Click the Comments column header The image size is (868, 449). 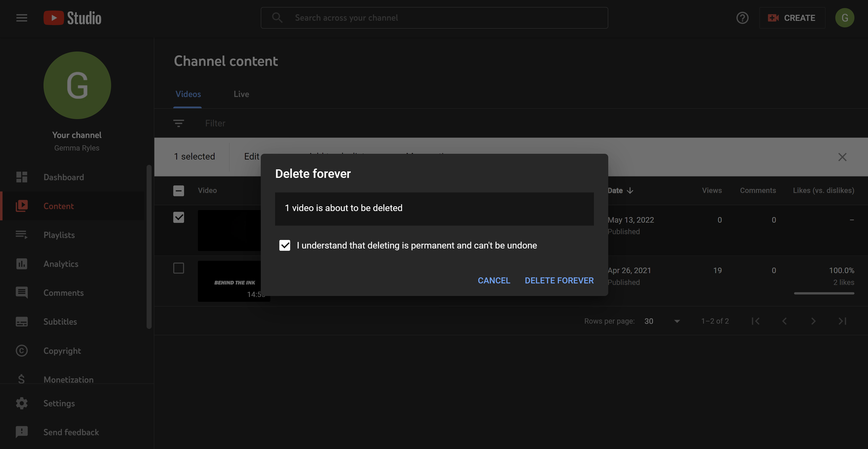pos(758,190)
